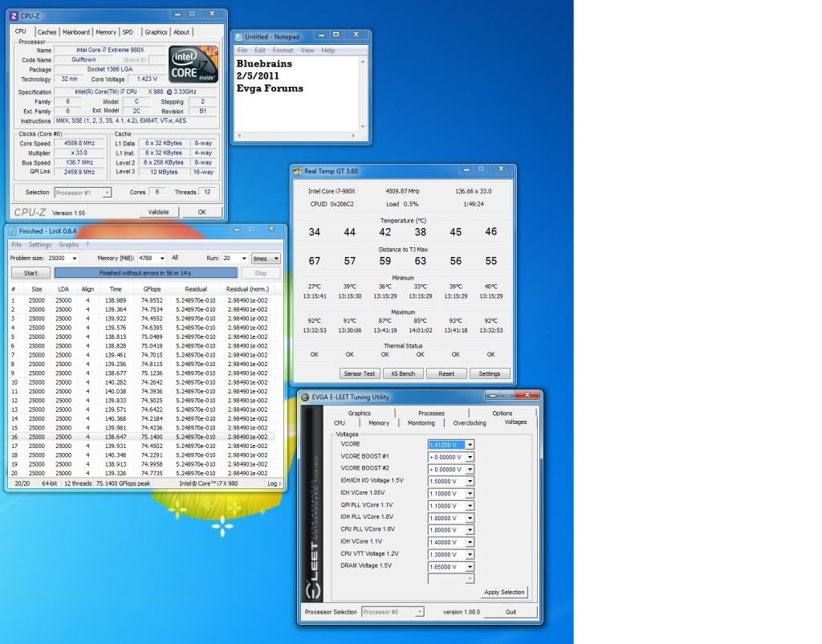This screenshot has height=644, width=822.
Task: Click the LinX finished progress bar
Action: 144,273
